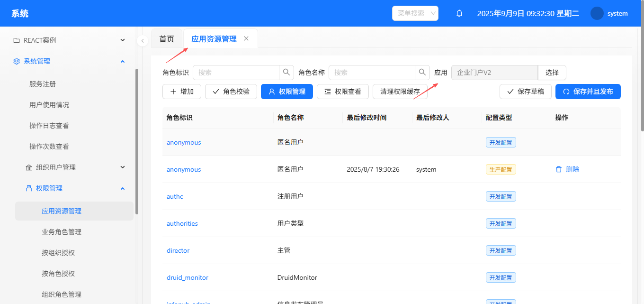This screenshot has height=304, width=644.
Task: Click the notification bell icon
Action: pos(459,14)
